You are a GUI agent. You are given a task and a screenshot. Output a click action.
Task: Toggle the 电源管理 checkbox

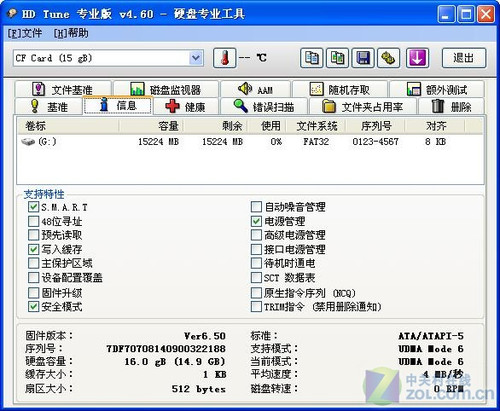(x=256, y=221)
